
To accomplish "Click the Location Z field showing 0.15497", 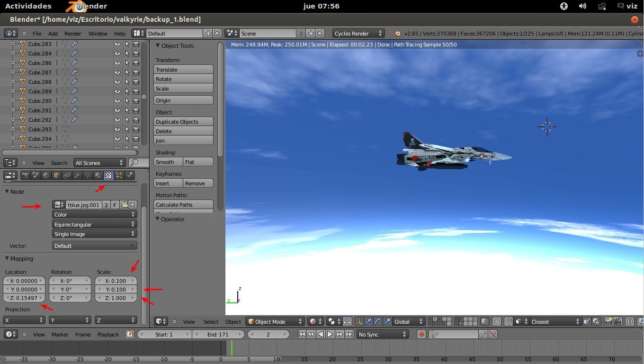I will click(x=24, y=298).
